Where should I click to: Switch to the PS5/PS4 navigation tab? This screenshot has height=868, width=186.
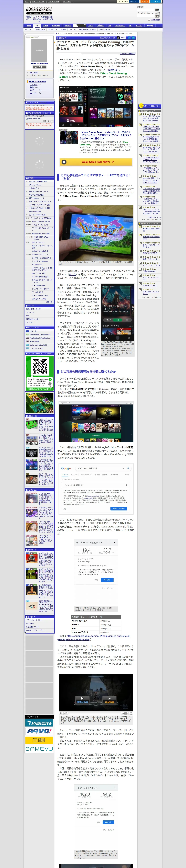click(56, 26)
